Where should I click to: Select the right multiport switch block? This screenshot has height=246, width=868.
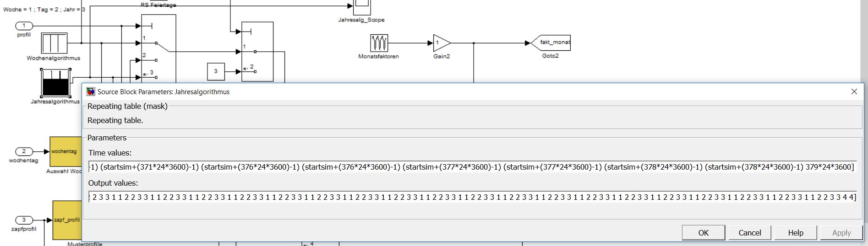[257, 51]
